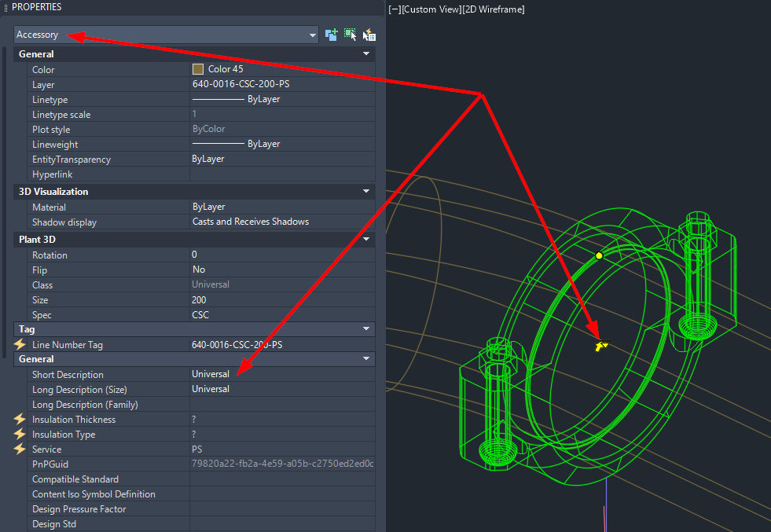Click lightning icon beside Insulation Type
This screenshot has width=771, height=532.
pyautogui.click(x=19, y=434)
